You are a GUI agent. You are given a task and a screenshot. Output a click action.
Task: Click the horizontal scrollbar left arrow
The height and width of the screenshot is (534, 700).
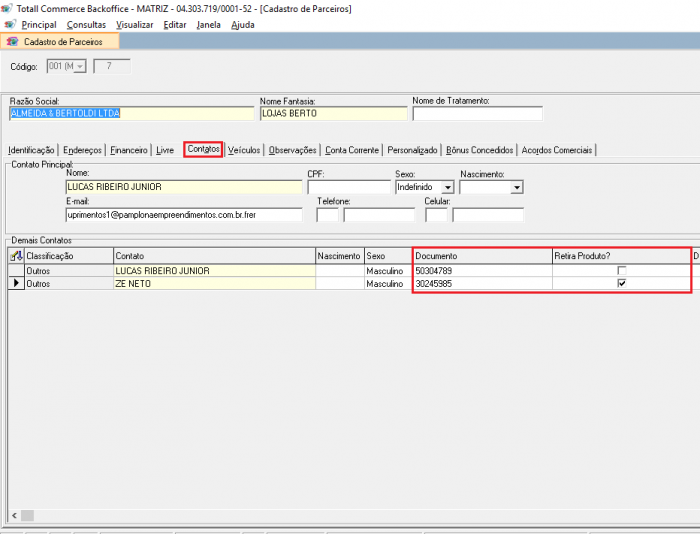(14, 515)
